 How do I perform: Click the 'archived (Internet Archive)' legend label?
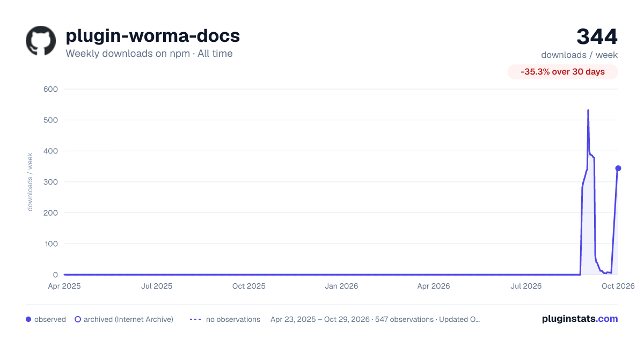click(128, 319)
